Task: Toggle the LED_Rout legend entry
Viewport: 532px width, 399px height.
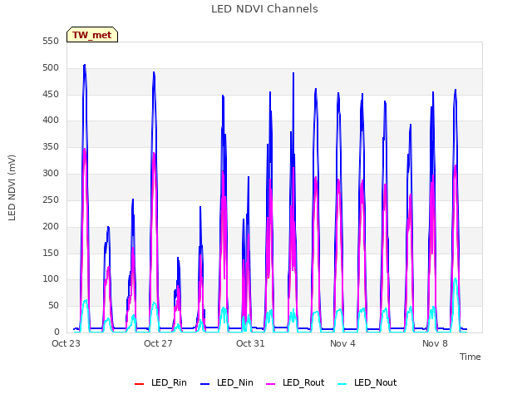Action: click(x=295, y=382)
